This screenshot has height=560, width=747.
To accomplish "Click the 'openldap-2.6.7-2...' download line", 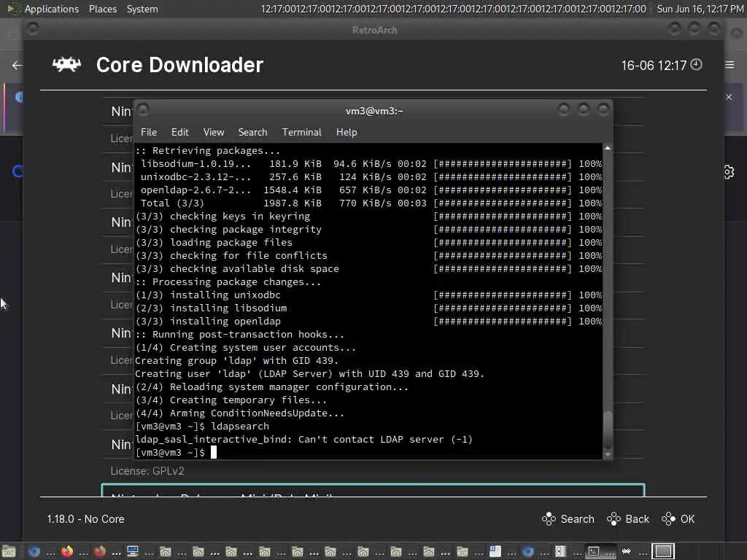I will [x=371, y=190].
